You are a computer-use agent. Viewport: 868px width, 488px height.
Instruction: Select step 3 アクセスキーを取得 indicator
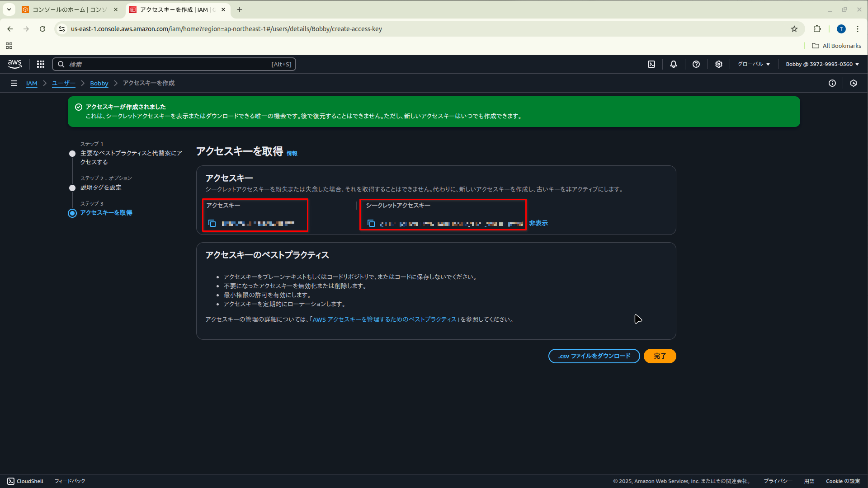tap(72, 213)
